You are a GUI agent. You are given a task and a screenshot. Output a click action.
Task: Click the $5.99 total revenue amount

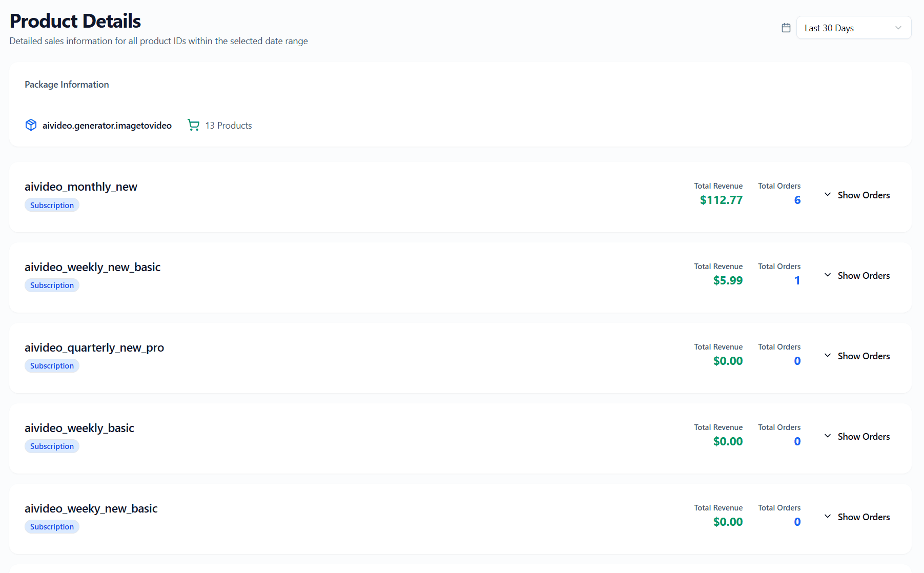(728, 281)
